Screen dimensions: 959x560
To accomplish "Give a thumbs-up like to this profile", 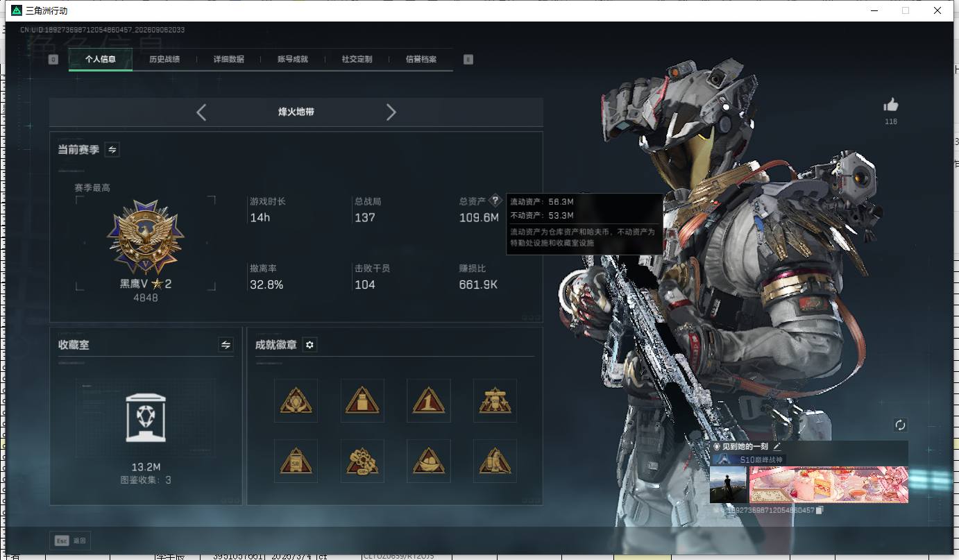I will click(x=891, y=105).
